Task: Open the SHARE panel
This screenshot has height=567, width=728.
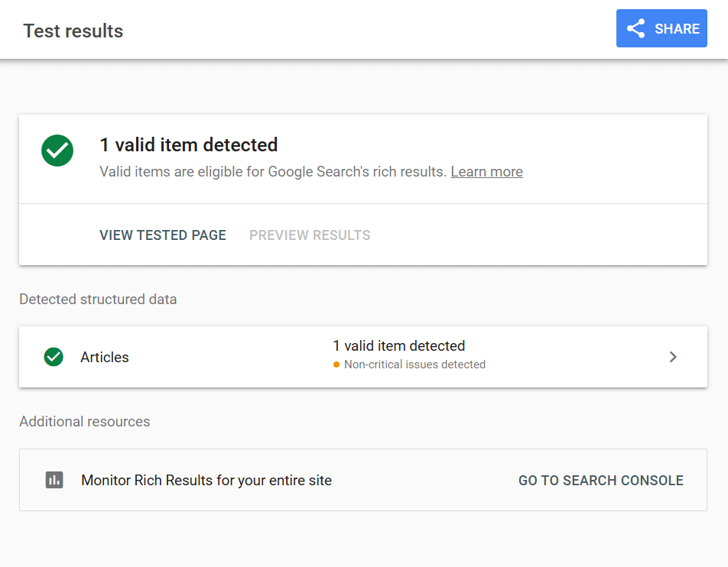Action: 661,28
